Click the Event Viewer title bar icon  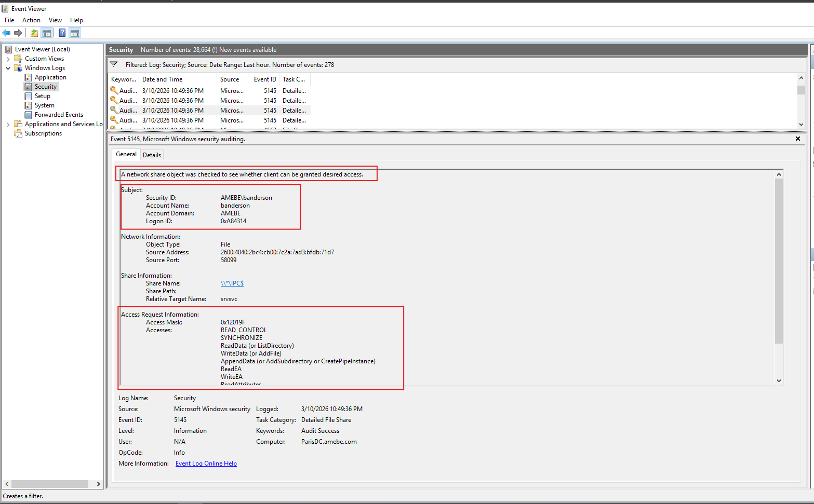5,9
